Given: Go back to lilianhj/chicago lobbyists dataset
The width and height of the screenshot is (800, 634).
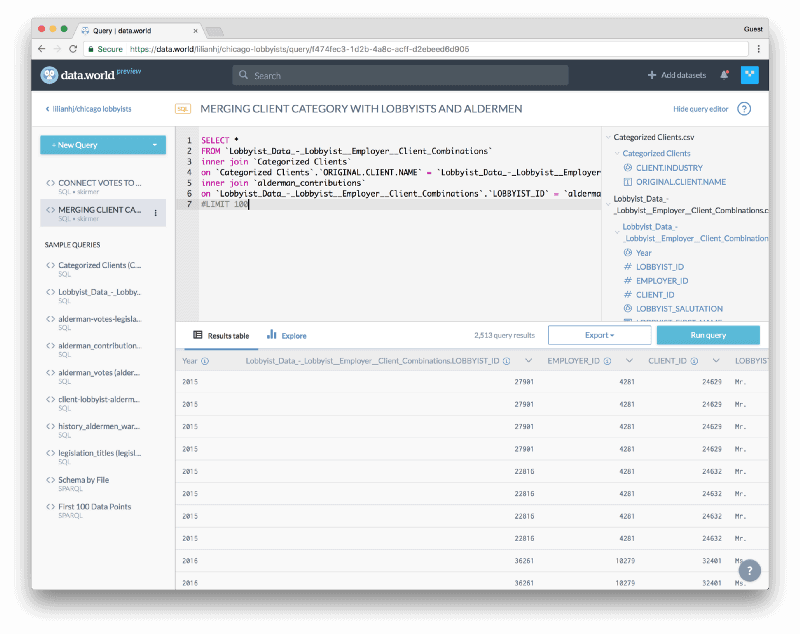Looking at the screenshot, I should (x=88, y=109).
